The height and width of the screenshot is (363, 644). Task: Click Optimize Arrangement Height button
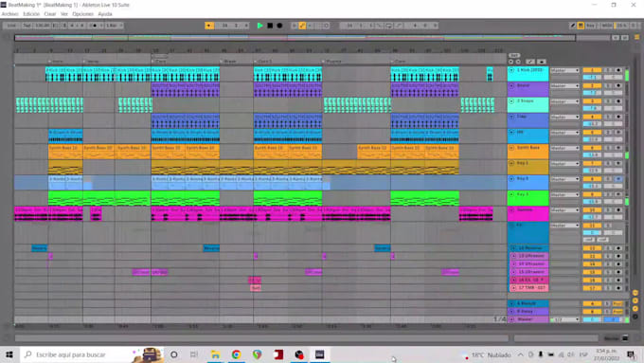(x=616, y=38)
